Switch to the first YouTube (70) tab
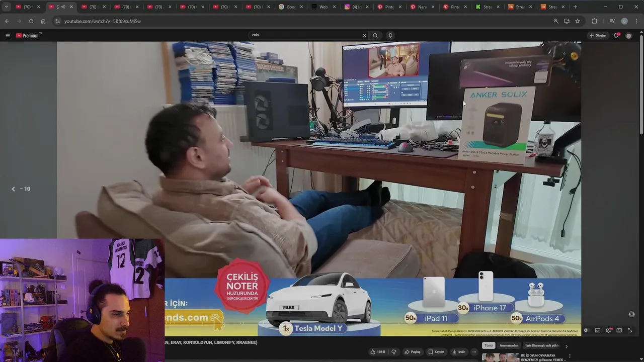644x362 pixels. coord(27,7)
